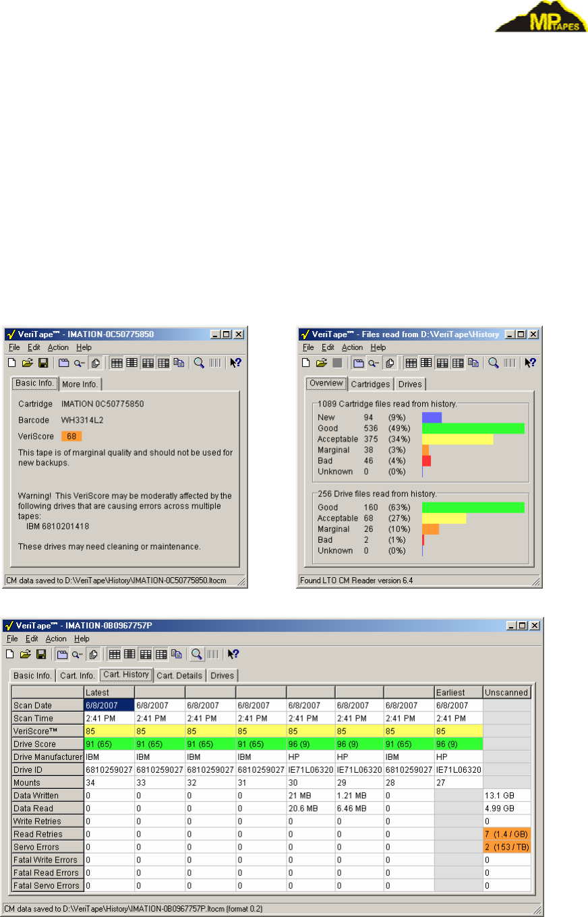
Task: Click Copy icon in Files read toolbar
Action: point(474,362)
